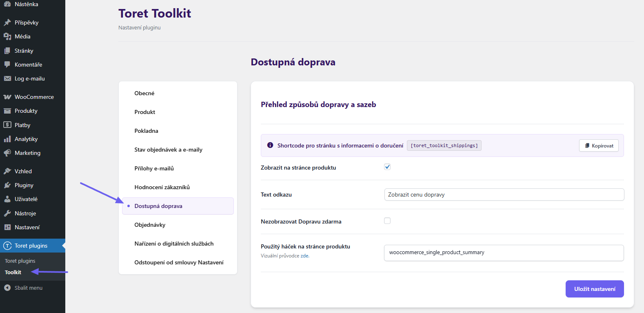Image resolution: width=644 pixels, height=313 pixels.
Task: Select the Dostupná doprava tab
Action: 178,206
